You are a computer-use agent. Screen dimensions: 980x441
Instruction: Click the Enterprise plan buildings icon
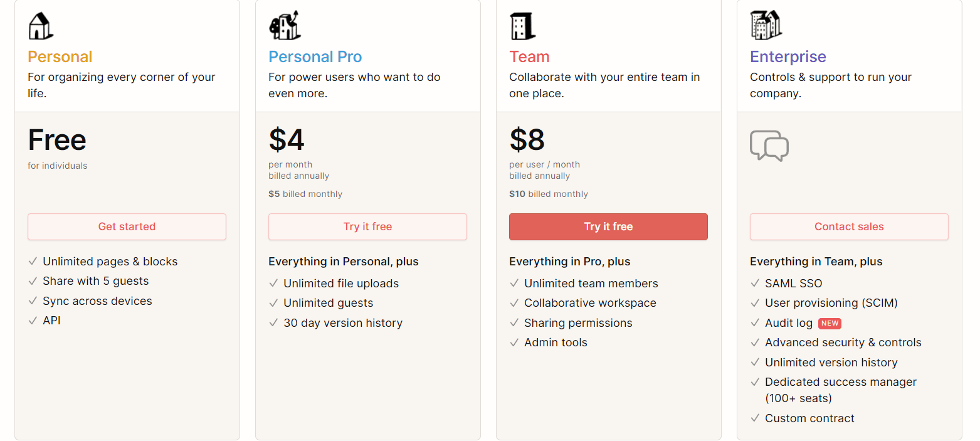tap(765, 25)
